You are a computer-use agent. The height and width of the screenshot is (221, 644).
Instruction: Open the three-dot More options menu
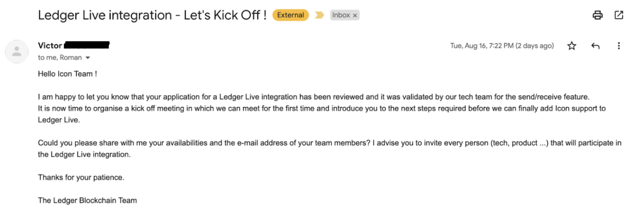[x=619, y=46]
